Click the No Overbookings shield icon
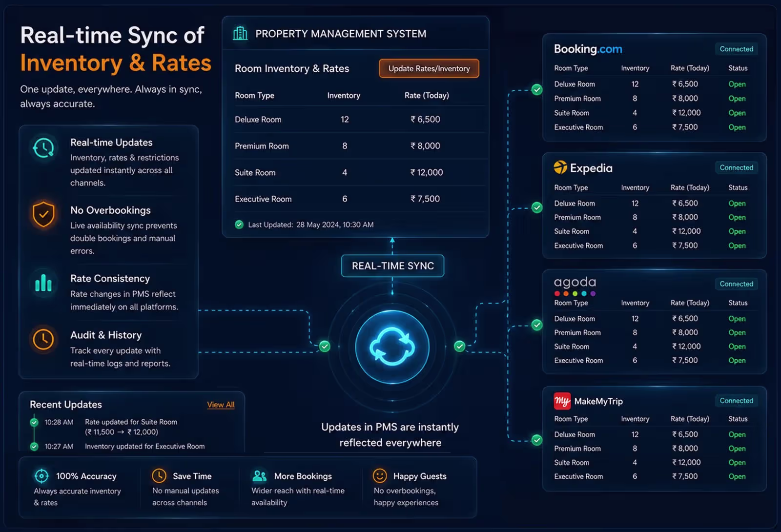Viewport: 781px width, 532px height. 43,214
